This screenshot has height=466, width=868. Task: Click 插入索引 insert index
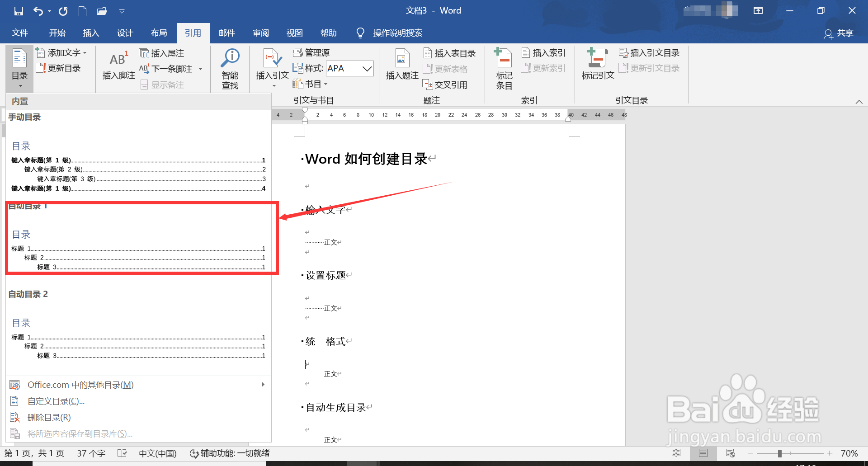click(x=543, y=53)
